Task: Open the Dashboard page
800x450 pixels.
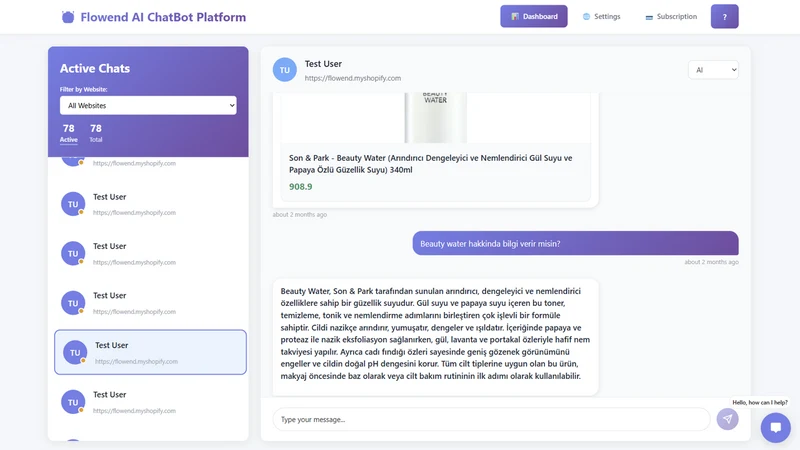Action: (534, 16)
